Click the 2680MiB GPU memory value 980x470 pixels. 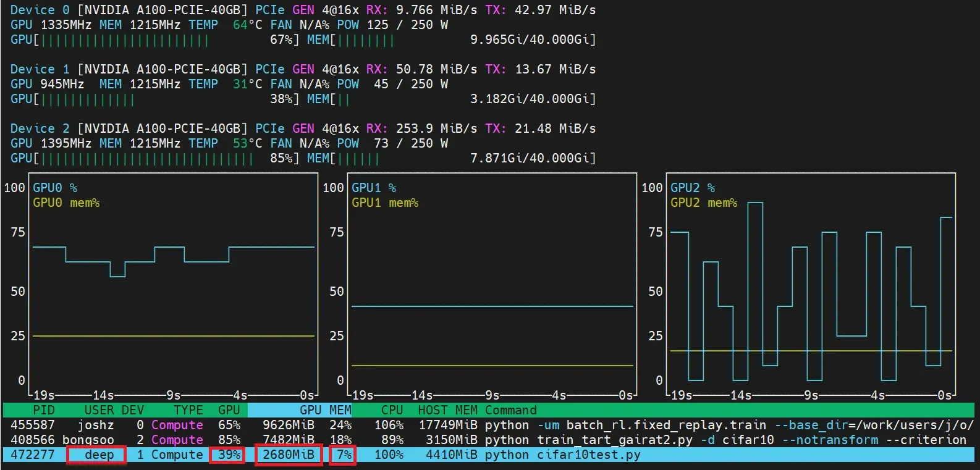(x=289, y=455)
